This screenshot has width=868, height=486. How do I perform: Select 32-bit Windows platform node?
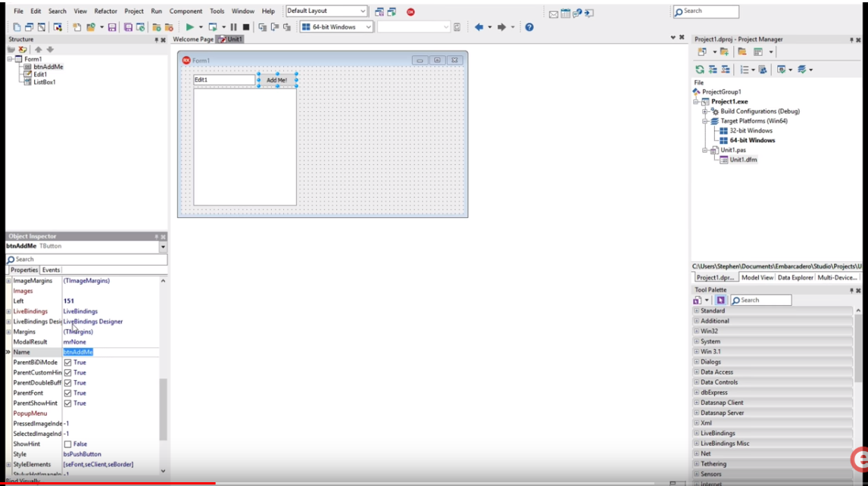tap(751, 131)
